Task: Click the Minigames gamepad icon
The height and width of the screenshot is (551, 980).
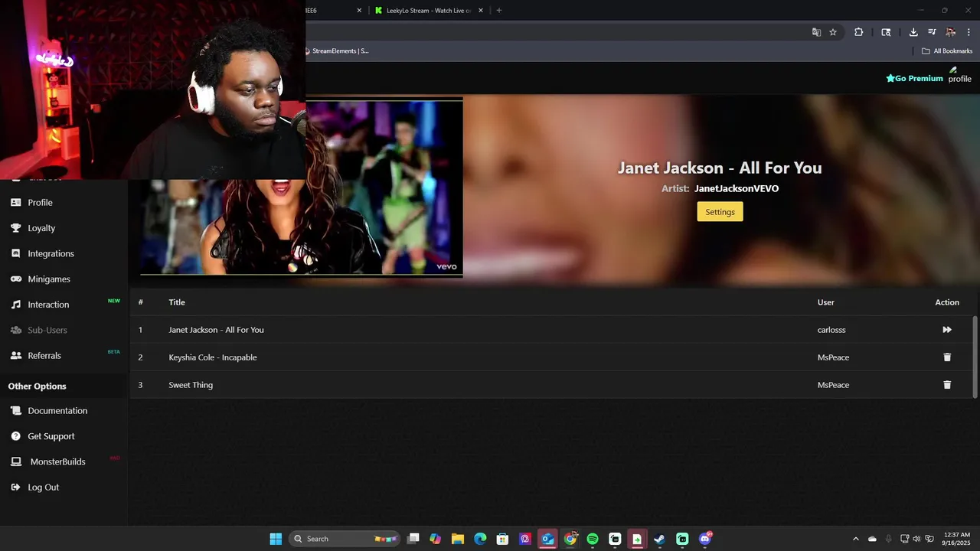Action: click(x=15, y=279)
